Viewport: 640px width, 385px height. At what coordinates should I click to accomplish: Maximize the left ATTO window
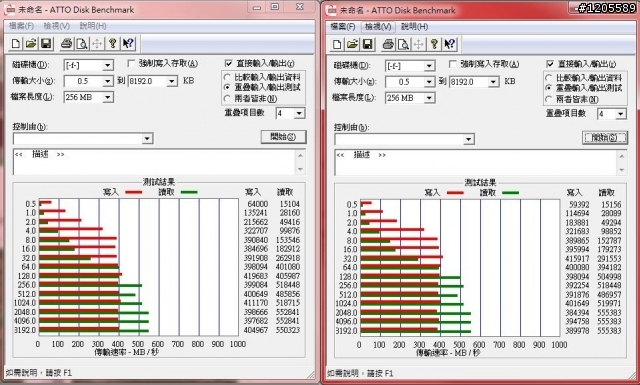[275, 7]
